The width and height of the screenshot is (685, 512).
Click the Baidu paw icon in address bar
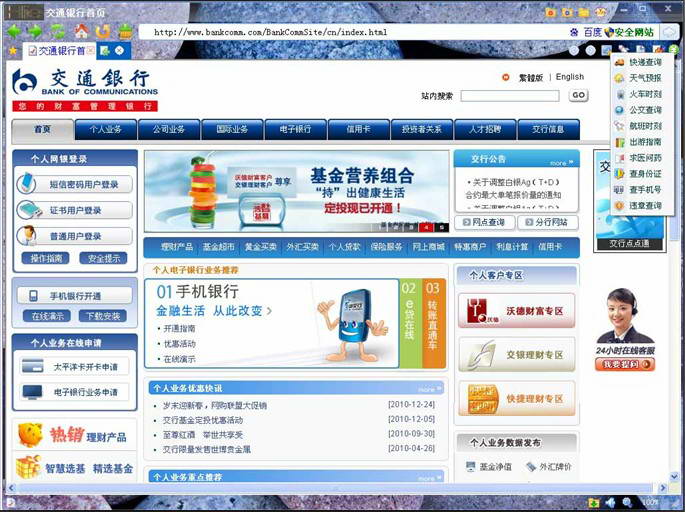coord(574,32)
